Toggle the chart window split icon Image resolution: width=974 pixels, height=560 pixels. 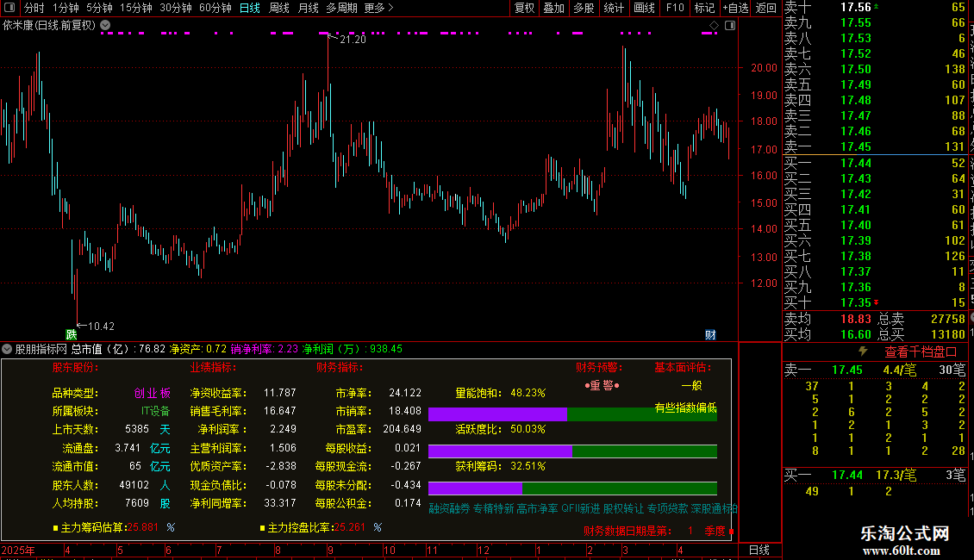pos(730,26)
